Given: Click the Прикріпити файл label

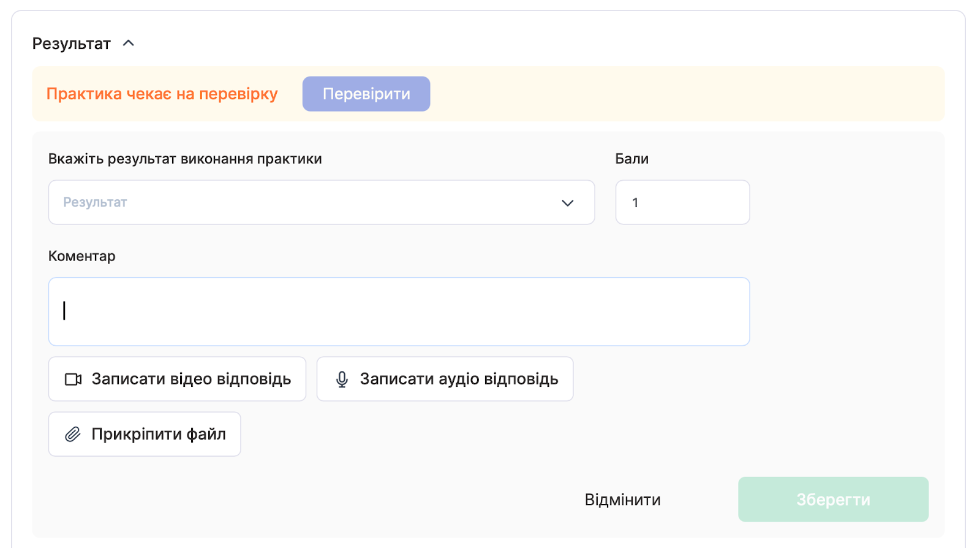Looking at the screenshot, I should pos(159,435).
